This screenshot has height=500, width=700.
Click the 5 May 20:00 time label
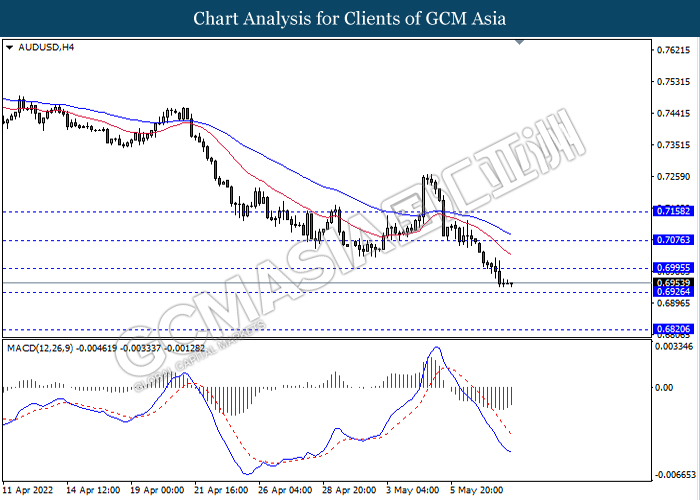pos(477,490)
